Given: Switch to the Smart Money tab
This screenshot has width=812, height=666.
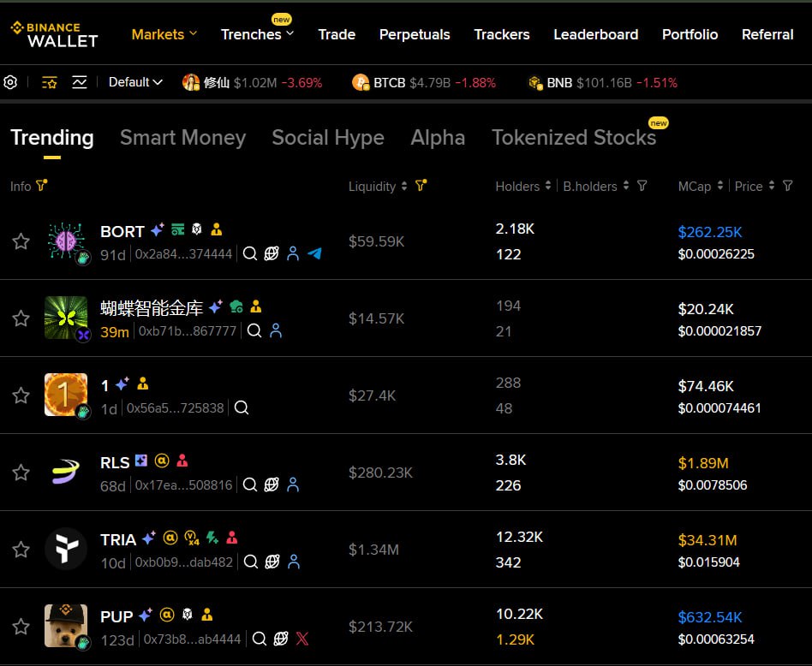Looking at the screenshot, I should (182, 137).
